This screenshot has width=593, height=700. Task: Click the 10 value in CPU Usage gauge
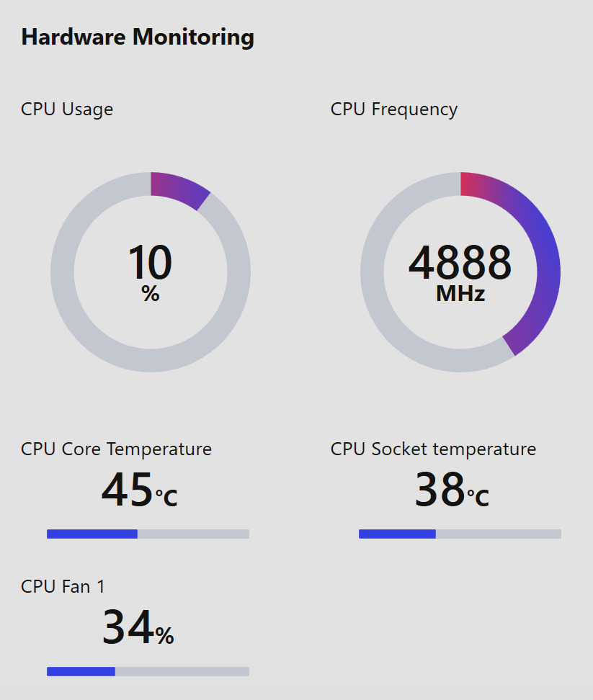(x=150, y=263)
